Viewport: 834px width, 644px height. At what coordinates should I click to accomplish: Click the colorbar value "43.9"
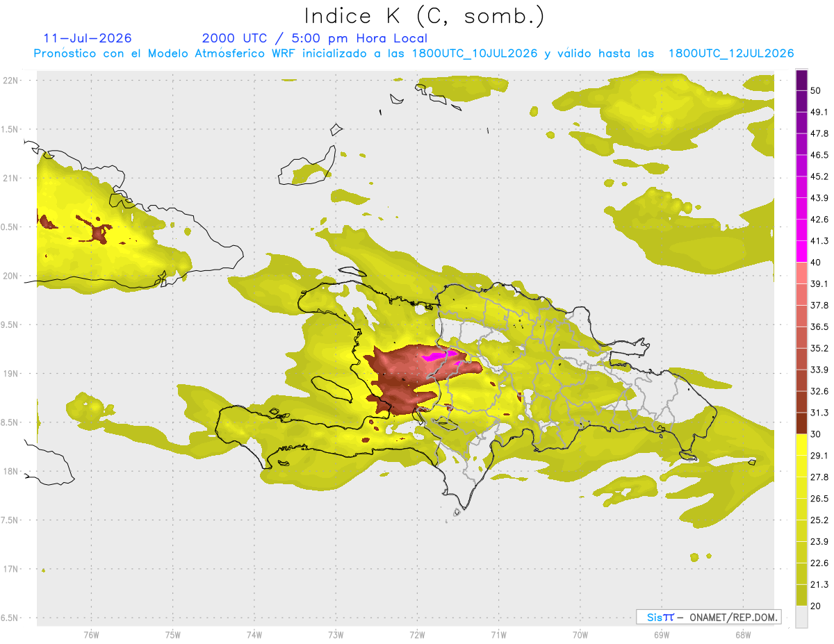tap(819, 198)
